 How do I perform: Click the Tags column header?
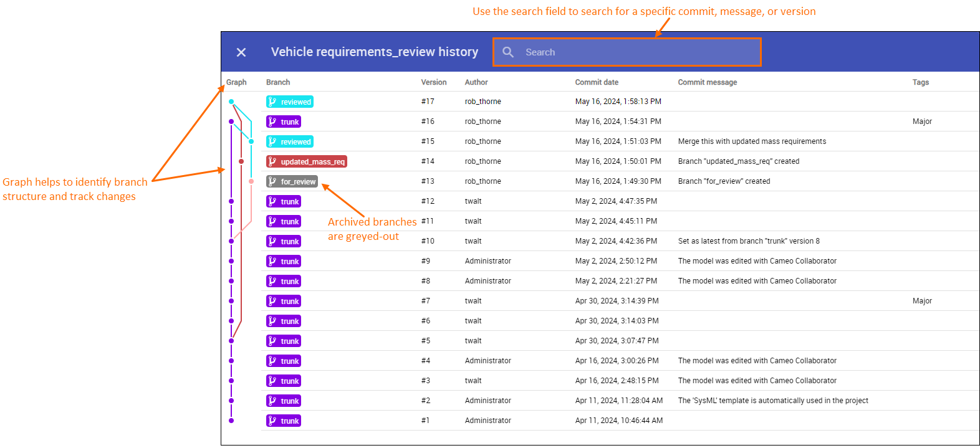point(920,82)
